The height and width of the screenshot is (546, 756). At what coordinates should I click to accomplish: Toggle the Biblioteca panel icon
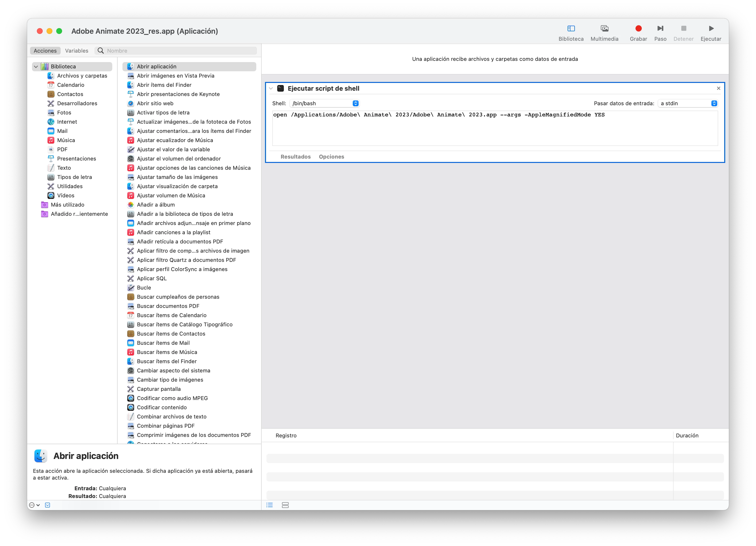point(571,29)
